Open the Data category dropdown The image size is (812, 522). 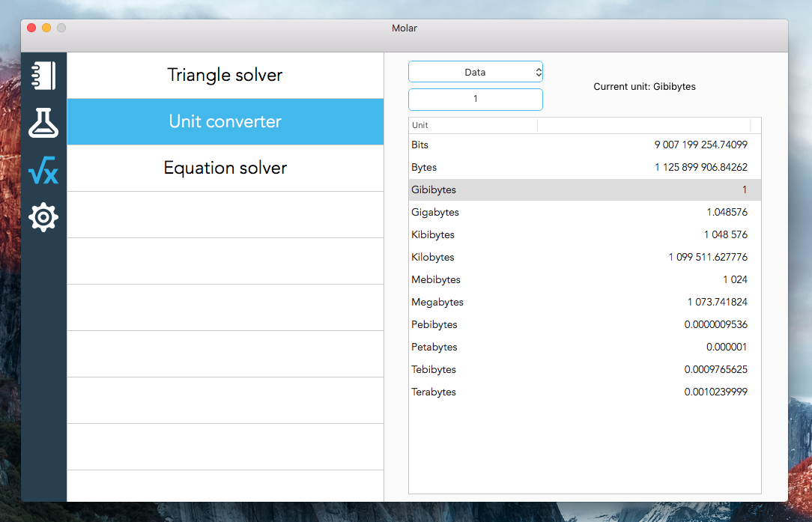point(475,72)
